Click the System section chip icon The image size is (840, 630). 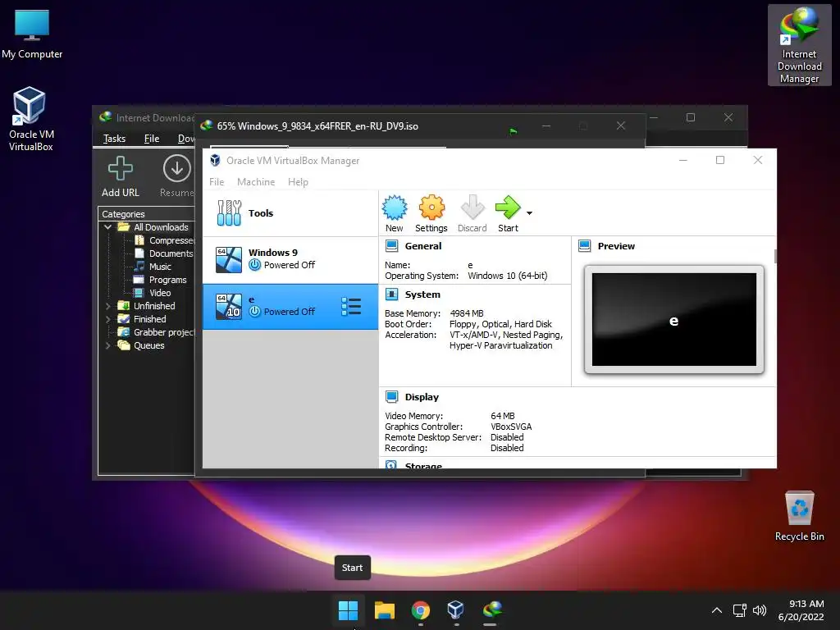[391, 294]
